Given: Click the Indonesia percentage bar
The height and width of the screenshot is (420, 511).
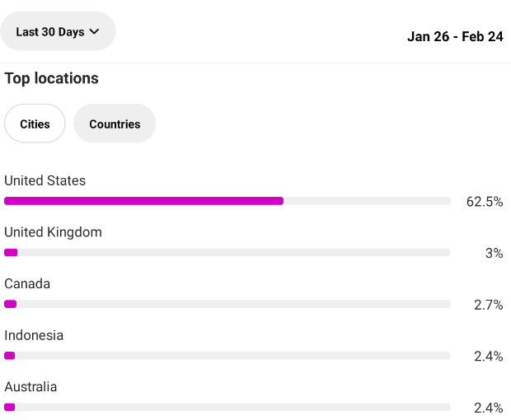Looking at the screenshot, I should click(x=10, y=356).
